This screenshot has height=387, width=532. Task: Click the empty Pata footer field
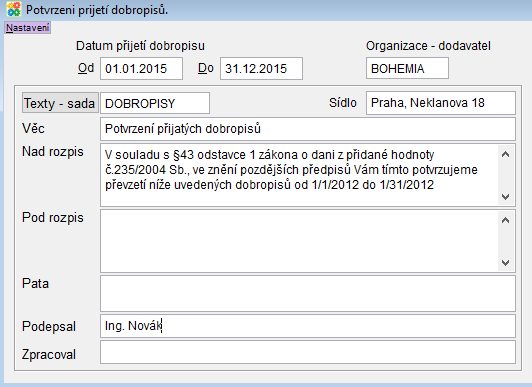click(308, 293)
